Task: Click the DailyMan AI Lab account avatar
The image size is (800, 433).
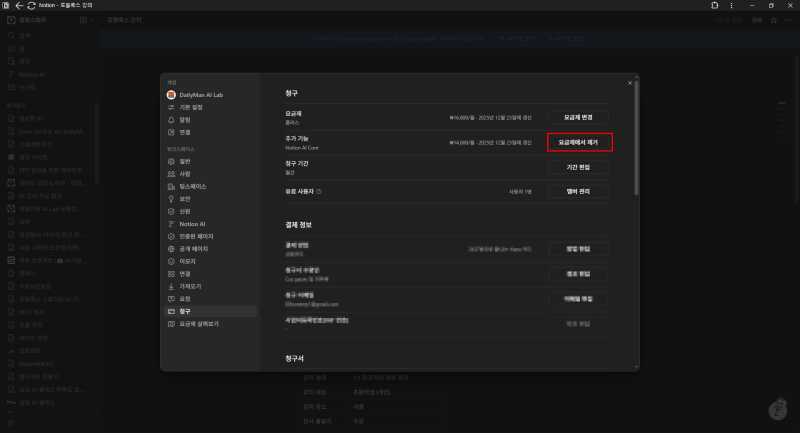Action: point(171,95)
